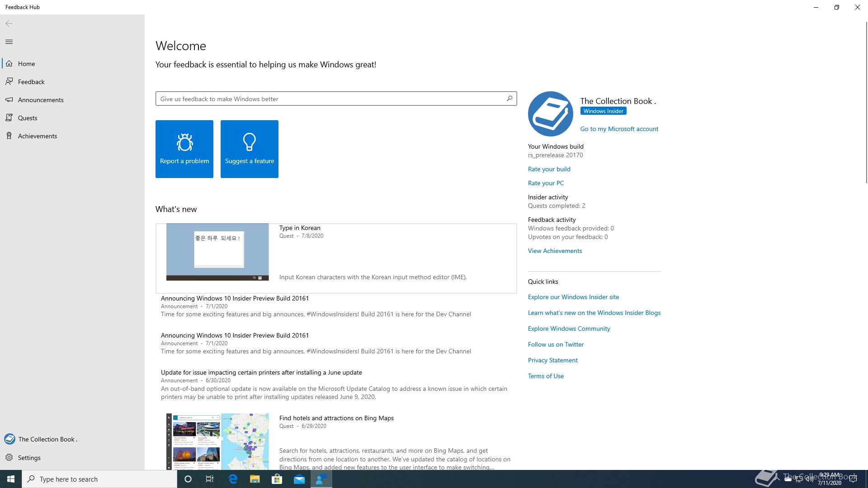Screen dimensions: 868x488
Task: Click the Rate your build link
Action: (549, 169)
